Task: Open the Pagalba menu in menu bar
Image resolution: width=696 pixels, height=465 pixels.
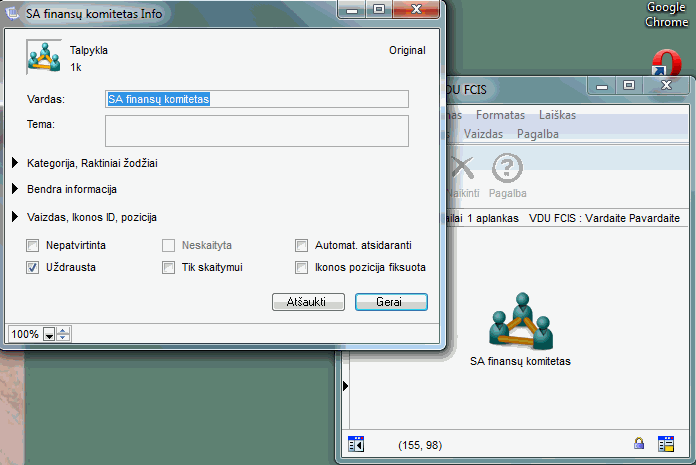Action: (537, 133)
